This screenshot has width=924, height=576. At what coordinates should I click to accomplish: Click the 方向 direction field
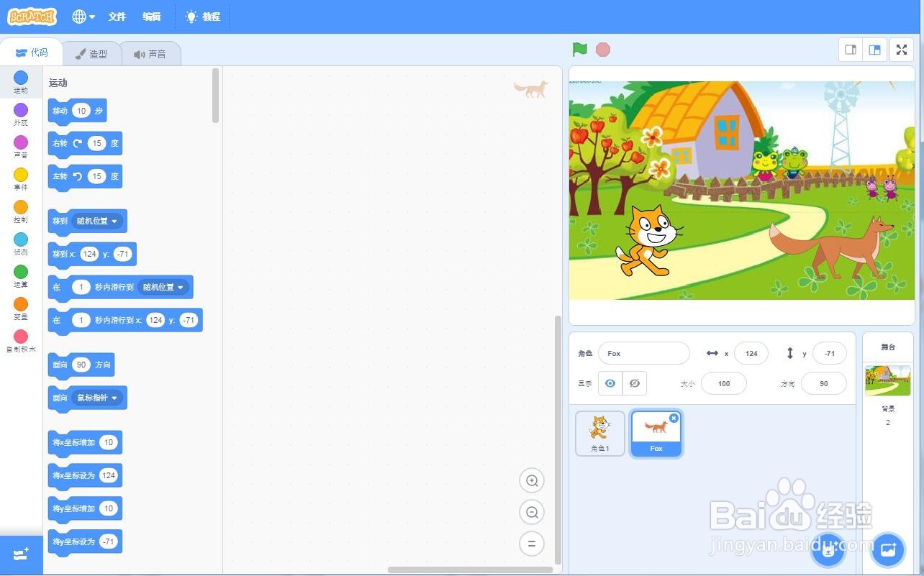(x=824, y=383)
